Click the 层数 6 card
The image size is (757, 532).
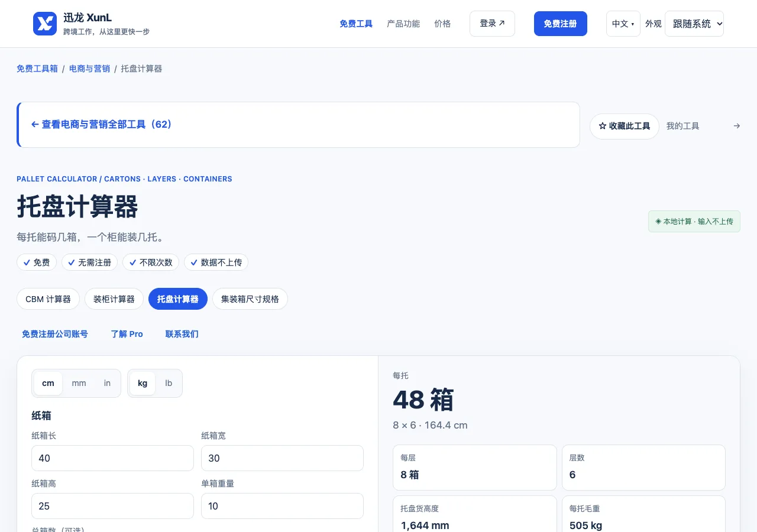tap(643, 468)
